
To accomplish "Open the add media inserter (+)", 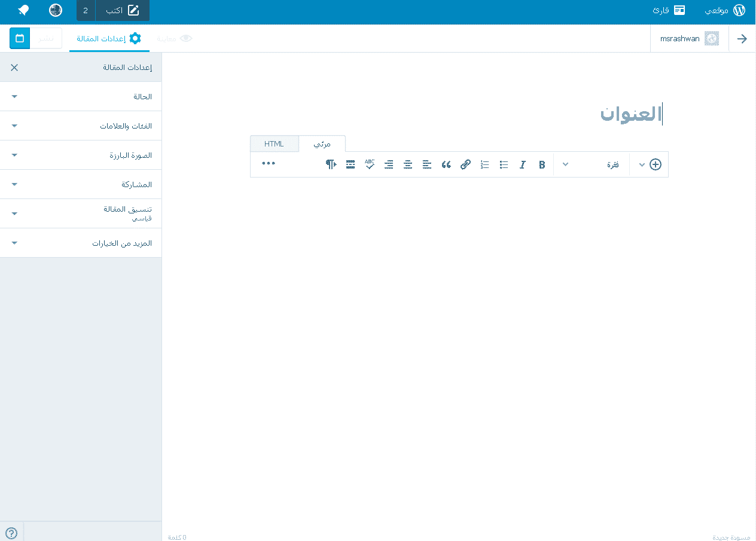I will [x=655, y=164].
